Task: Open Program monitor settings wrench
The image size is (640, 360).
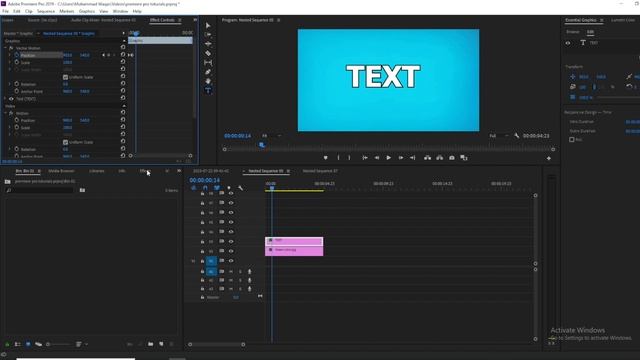Action: pyautogui.click(x=517, y=136)
